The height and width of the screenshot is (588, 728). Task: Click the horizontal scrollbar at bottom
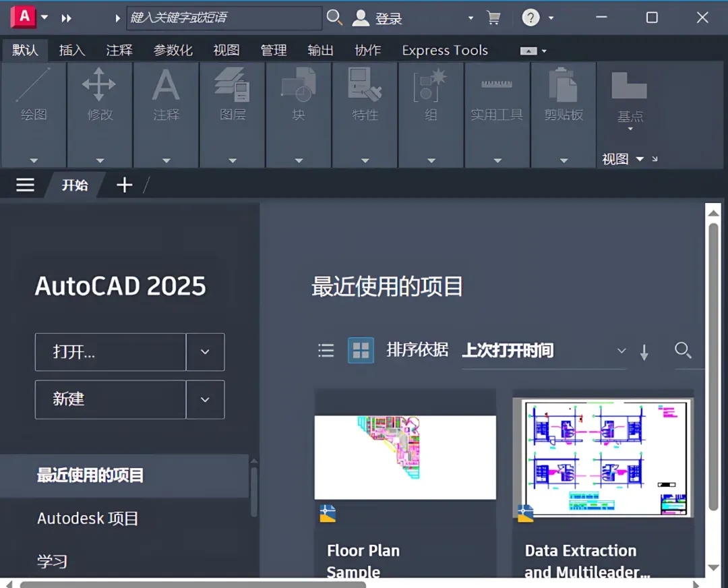193,584
